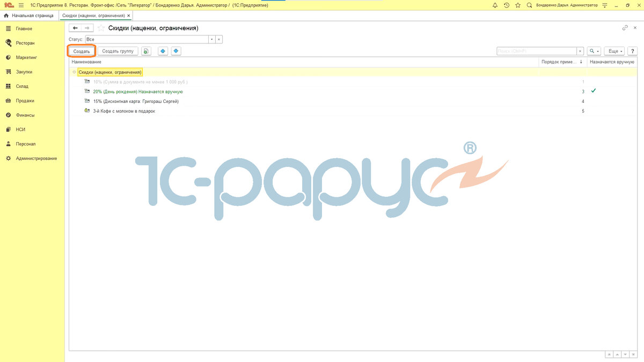
Task: Jump to list end with bottom navigation arrow
Action: (633, 354)
